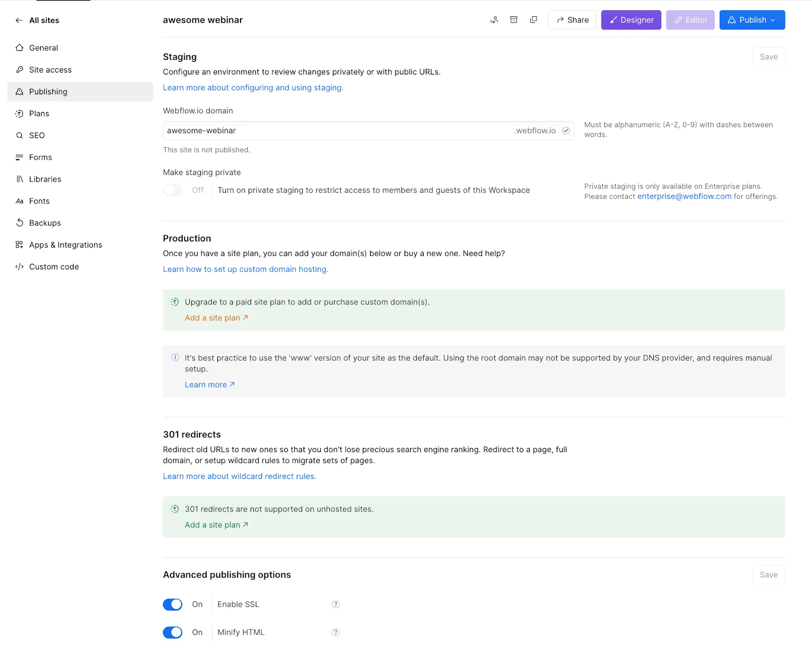This screenshot has width=812, height=650.
Task: Open Apps & Integrations
Action: (x=80, y=245)
